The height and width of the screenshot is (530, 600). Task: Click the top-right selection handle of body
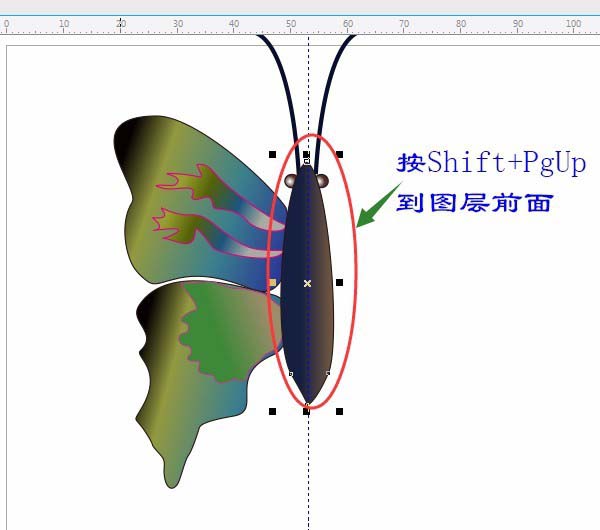339,155
